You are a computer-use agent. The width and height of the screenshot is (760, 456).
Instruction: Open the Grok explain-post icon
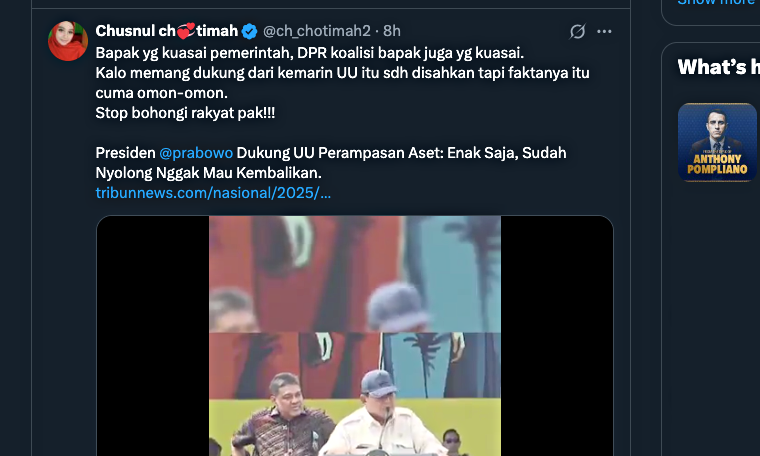pos(577,31)
